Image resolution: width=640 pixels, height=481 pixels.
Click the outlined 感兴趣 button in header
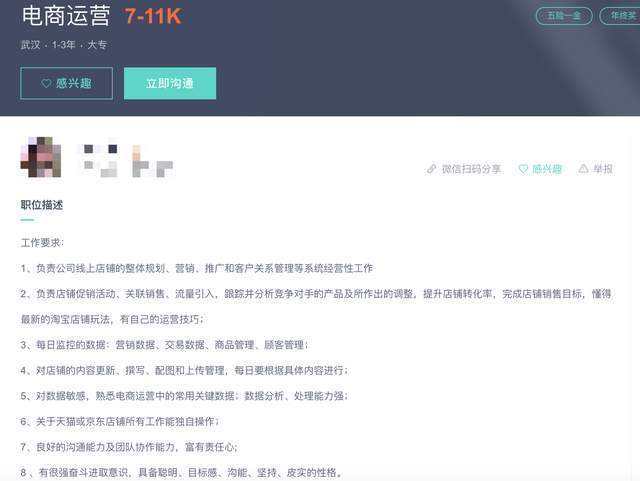point(67,83)
